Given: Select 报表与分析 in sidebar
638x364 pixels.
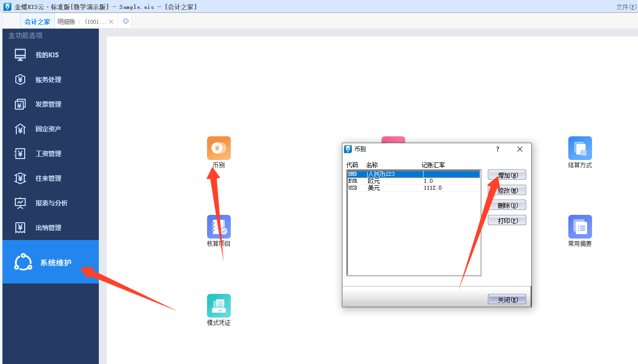Looking at the screenshot, I should point(50,203).
